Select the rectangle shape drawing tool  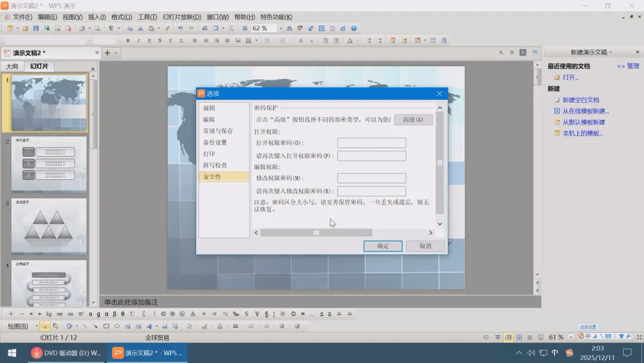pos(106,326)
